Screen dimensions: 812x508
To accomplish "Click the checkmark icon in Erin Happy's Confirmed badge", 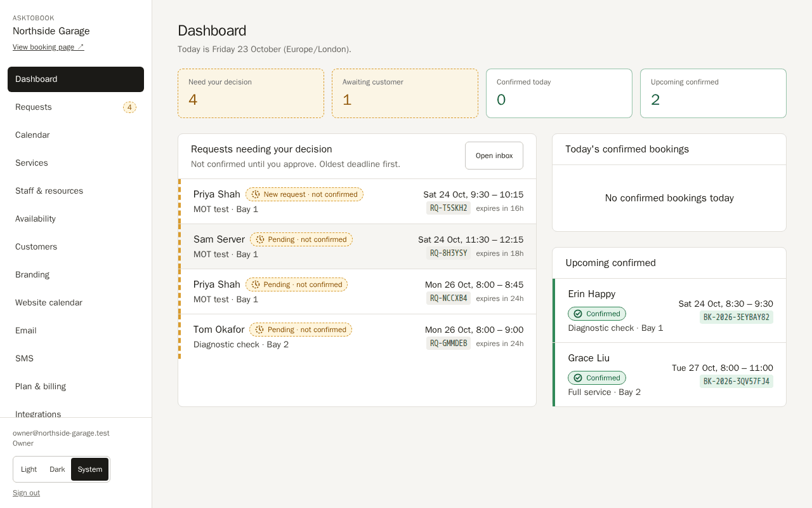I will [578, 314].
